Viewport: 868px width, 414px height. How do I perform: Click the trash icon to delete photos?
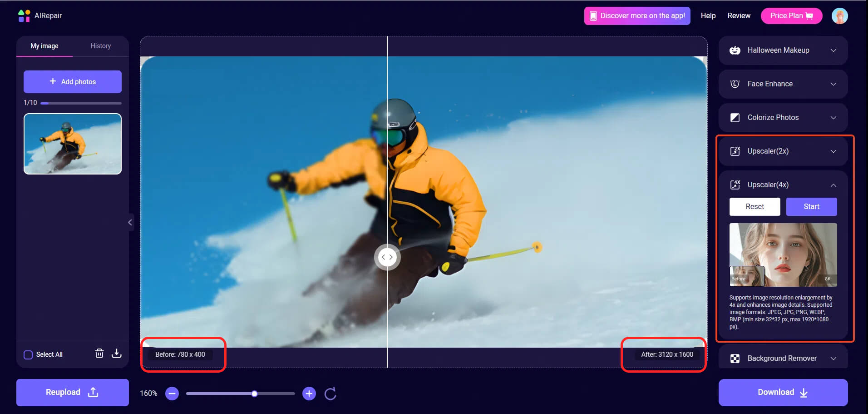tap(99, 353)
